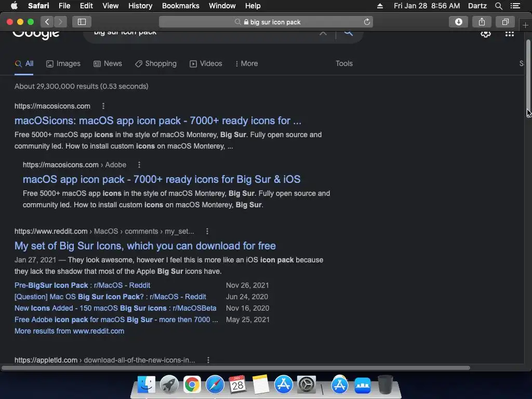This screenshot has height=399, width=532.
Task: Switch to the Images results tab
Action: (x=63, y=63)
